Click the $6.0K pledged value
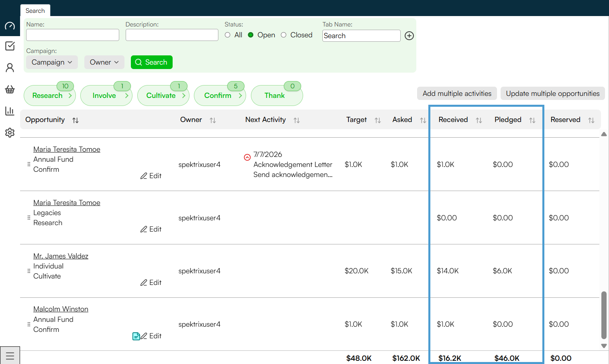The width and height of the screenshot is (609, 364). 502,271
